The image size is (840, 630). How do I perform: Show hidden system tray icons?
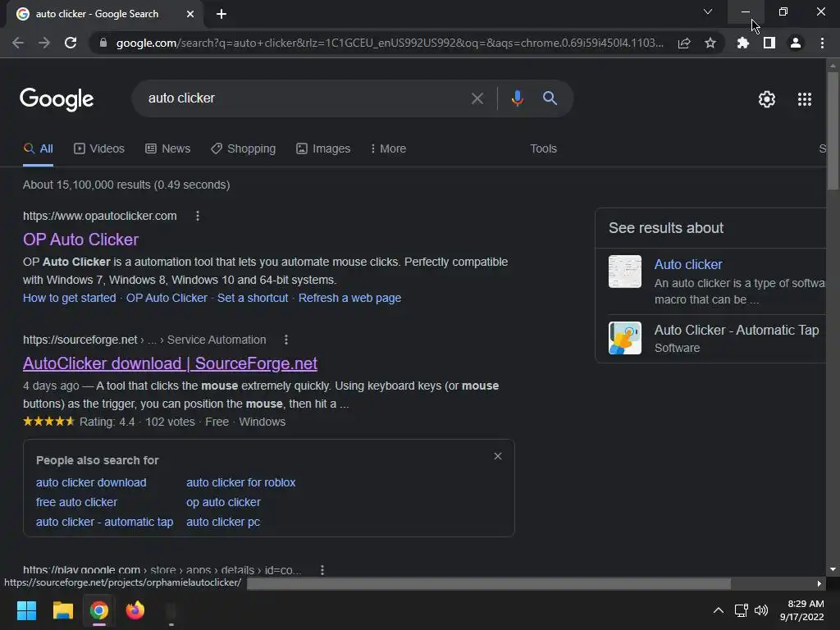[x=719, y=610]
